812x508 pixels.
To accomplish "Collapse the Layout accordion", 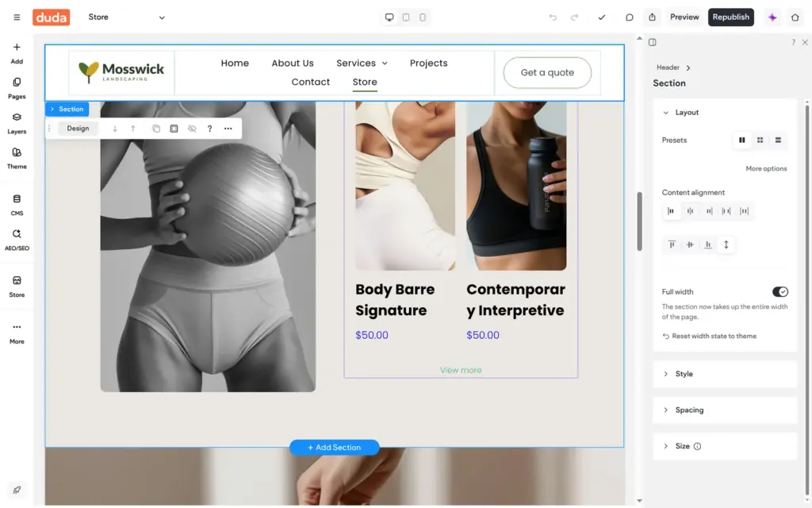I will [x=725, y=113].
